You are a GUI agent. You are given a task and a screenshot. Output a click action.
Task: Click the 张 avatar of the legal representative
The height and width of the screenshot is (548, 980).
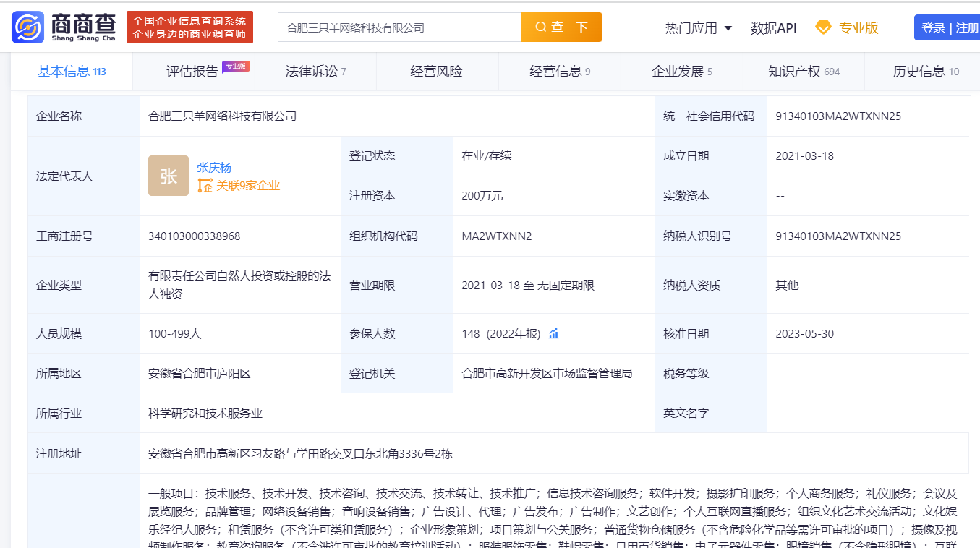[168, 176]
